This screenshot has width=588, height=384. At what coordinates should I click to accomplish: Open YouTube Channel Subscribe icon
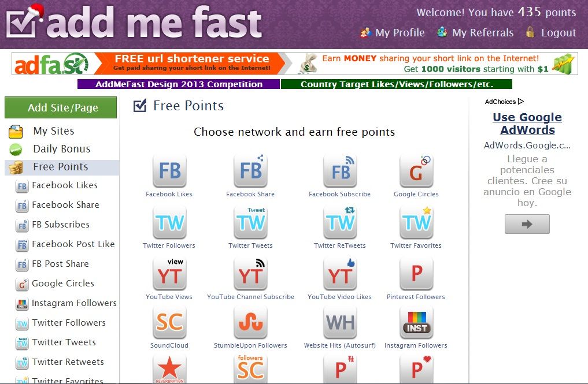(250, 274)
